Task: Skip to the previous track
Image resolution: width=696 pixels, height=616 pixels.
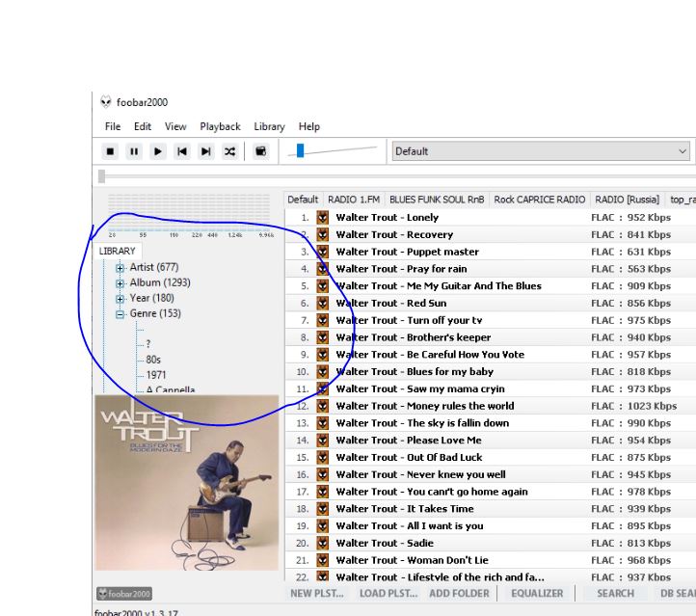Action: click(x=182, y=151)
